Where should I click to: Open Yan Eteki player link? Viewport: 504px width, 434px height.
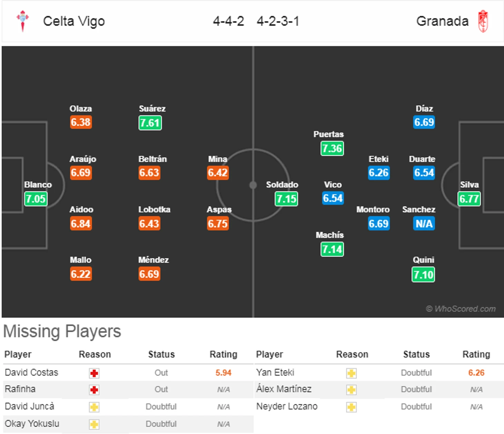click(x=275, y=373)
